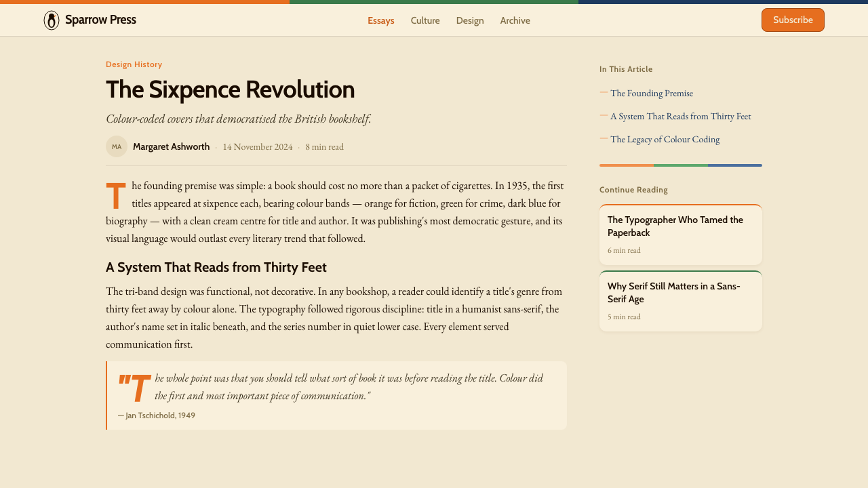Click the heading A System That Reads from Thirty Feet in article body

pyautogui.click(x=216, y=267)
